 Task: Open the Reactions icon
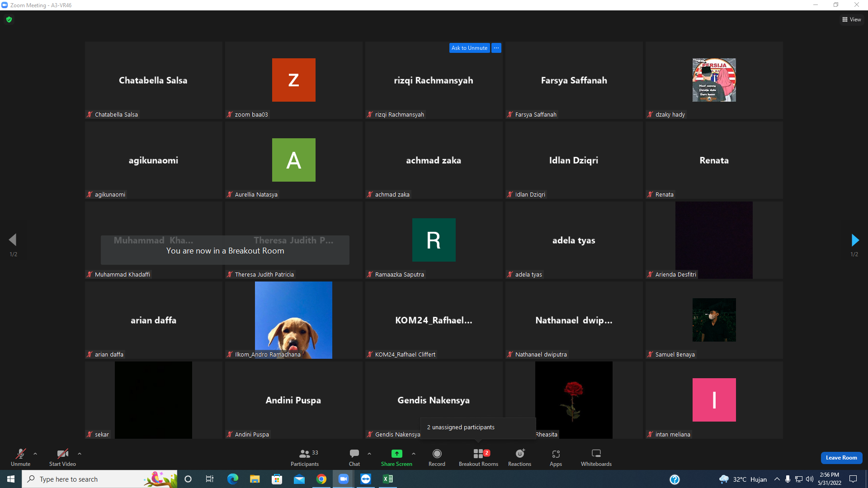point(520,454)
